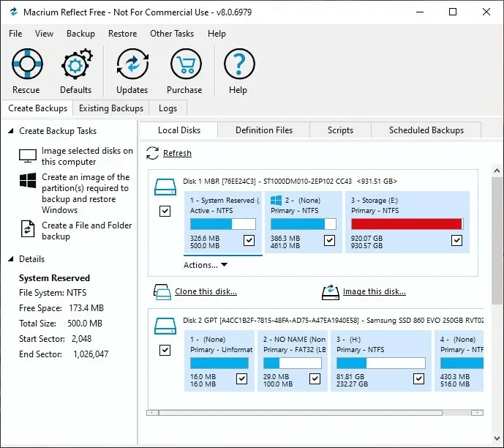The image size is (504, 448).
Task: Select Disk 2 partition 4 (None) block
Action: pos(459,361)
